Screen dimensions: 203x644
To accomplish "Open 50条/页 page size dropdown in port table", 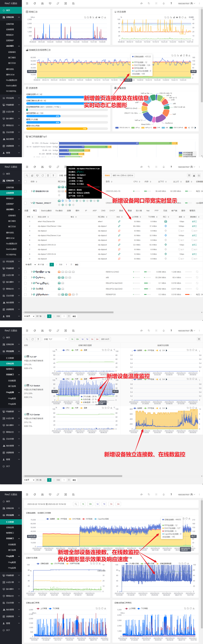I will coord(31,264).
